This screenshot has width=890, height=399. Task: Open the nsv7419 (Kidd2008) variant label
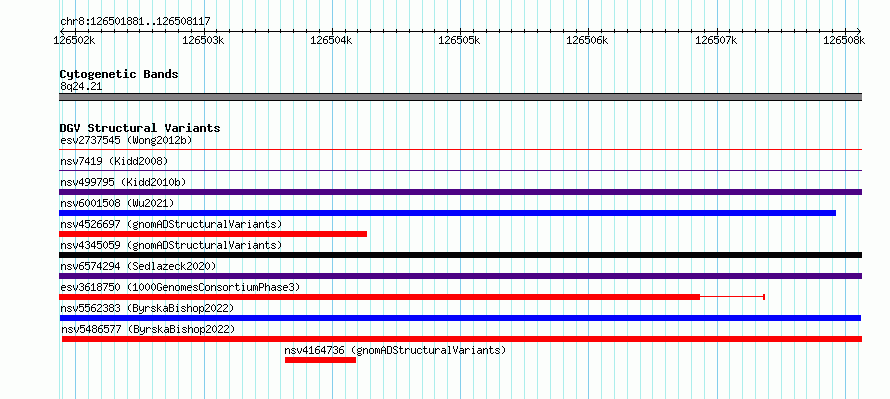coord(114,161)
